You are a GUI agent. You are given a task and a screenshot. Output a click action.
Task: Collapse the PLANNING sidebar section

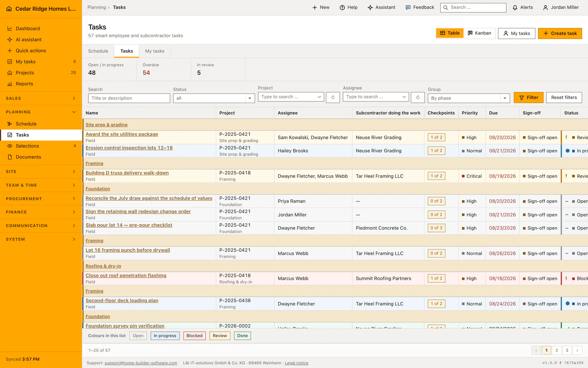click(41, 112)
